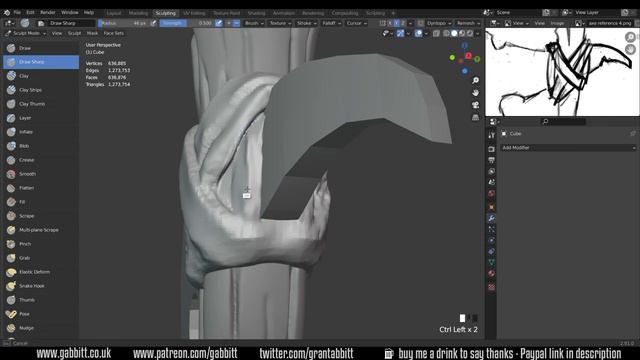Click the properties panel search field
The image size is (640, 360).
[563, 122]
